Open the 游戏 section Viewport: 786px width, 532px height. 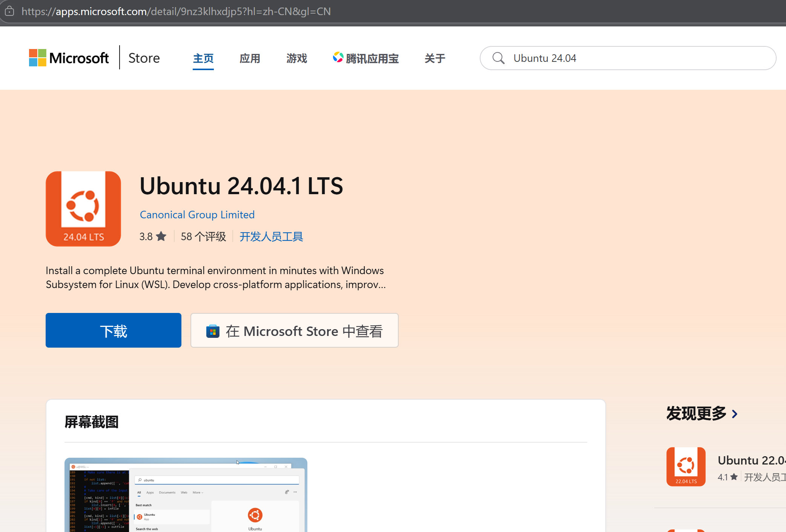tap(296, 58)
